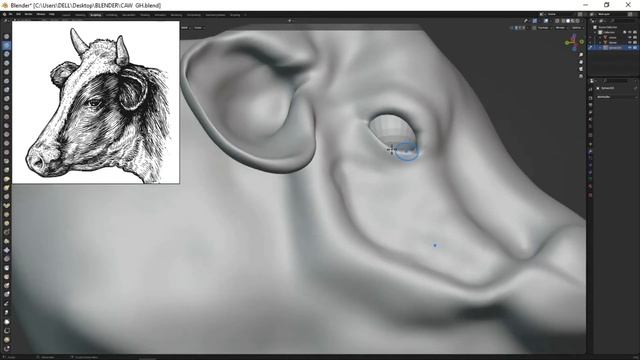Screen dimensions: 640x360
Task: Open the Modifiers properties tab
Action: tap(591, 151)
